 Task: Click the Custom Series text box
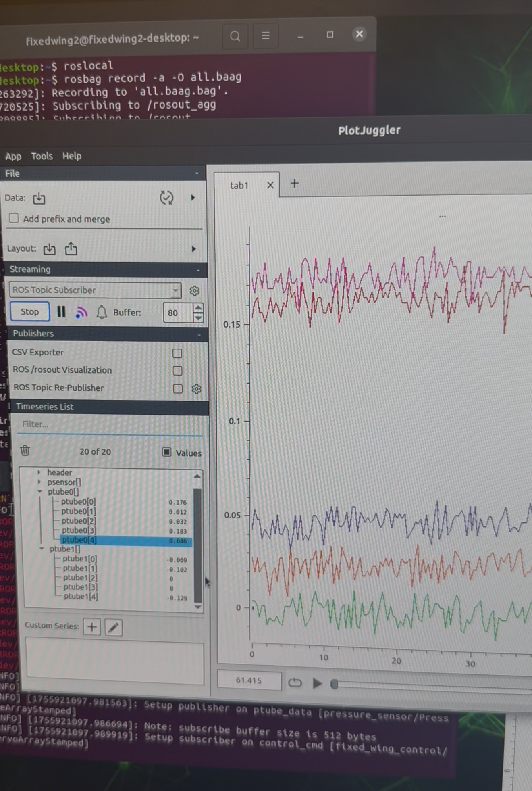pyautogui.click(x=115, y=661)
